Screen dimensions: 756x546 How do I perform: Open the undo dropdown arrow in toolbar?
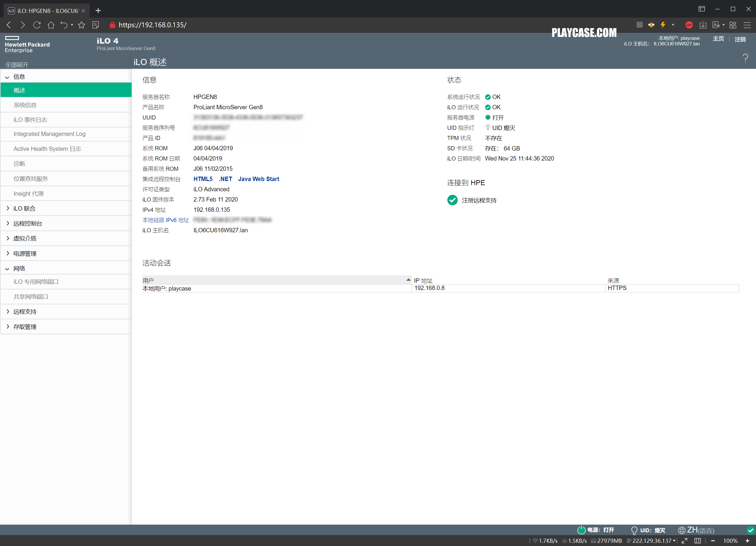(x=72, y=25)
